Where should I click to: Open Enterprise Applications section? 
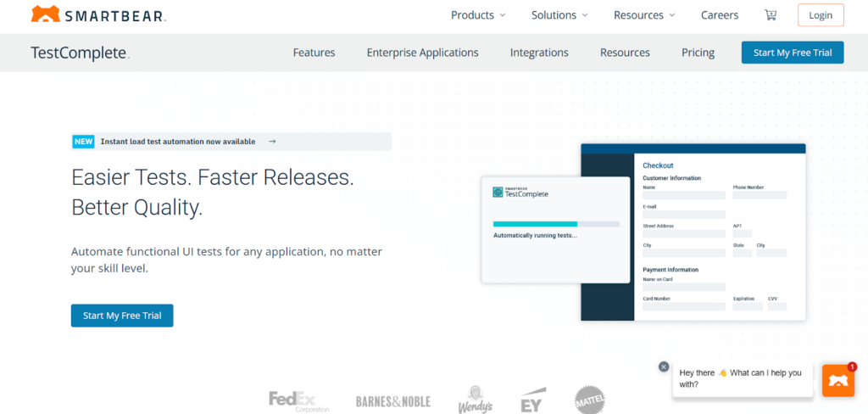422,53
